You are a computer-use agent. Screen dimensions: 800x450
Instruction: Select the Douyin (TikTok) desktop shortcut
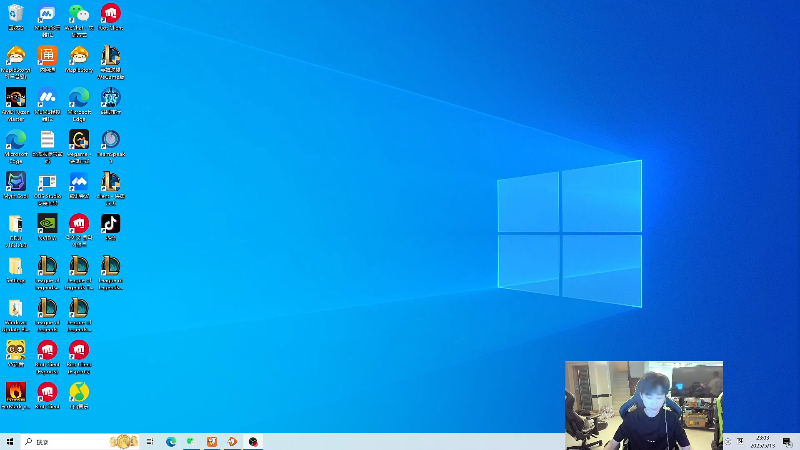click(111, 227)
